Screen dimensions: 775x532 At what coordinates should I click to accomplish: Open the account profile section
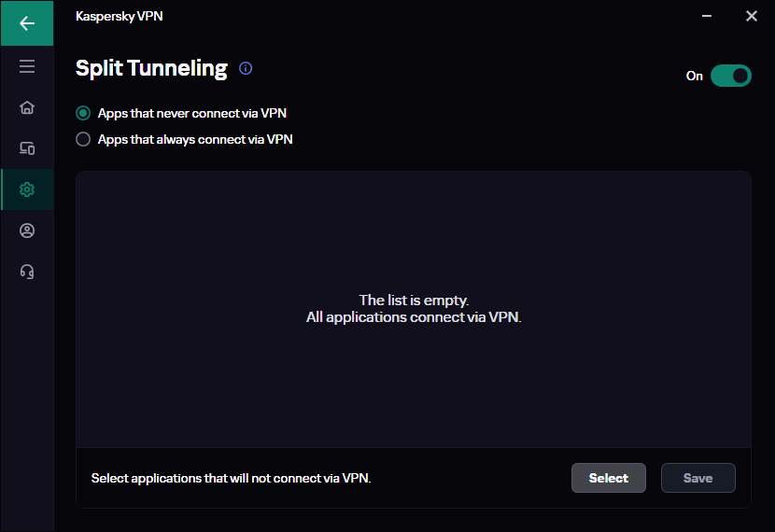26,231
